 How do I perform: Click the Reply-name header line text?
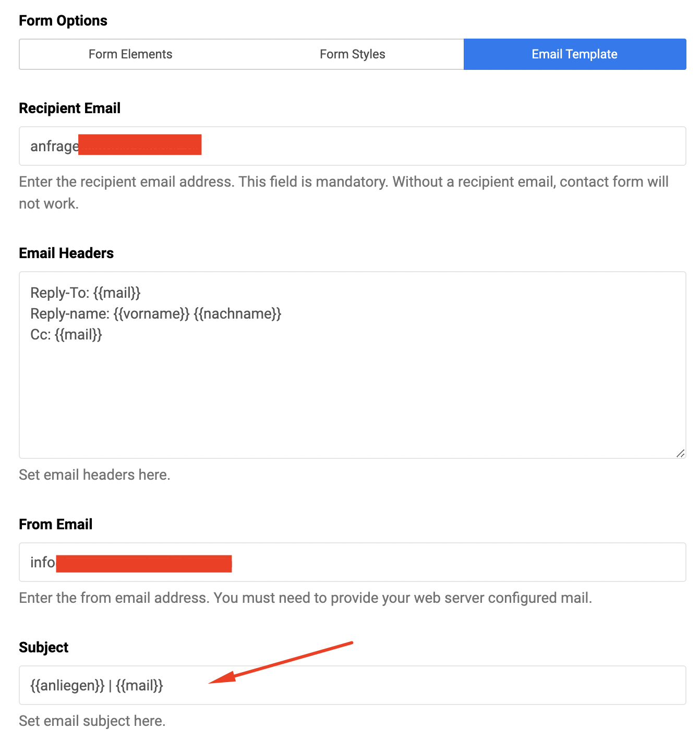[155, 314]
